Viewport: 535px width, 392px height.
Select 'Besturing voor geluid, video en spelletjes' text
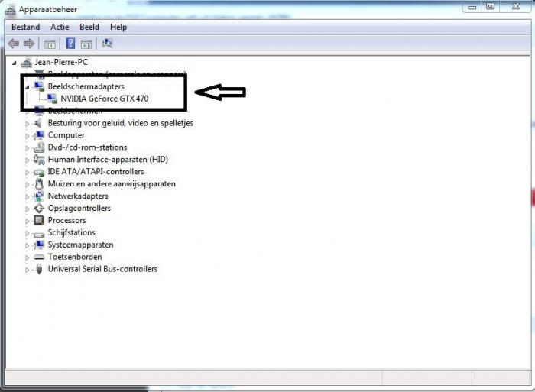point(121,123)
